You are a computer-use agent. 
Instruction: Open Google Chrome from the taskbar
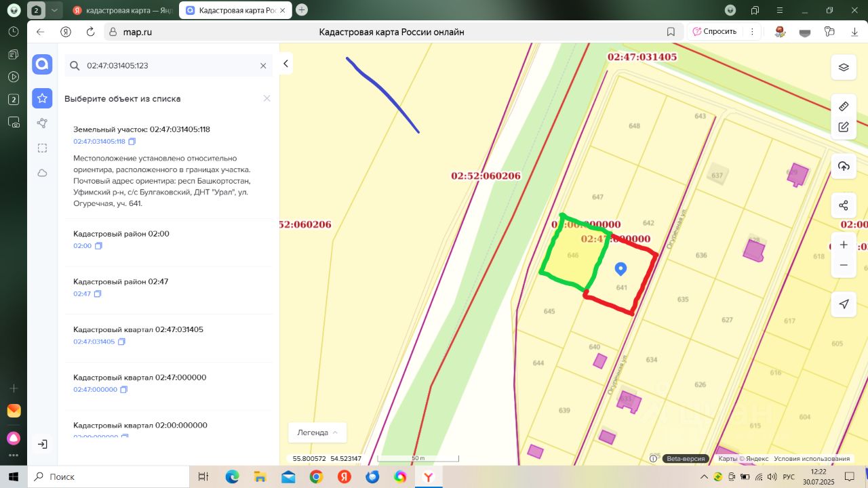click(x=316, y=476)
